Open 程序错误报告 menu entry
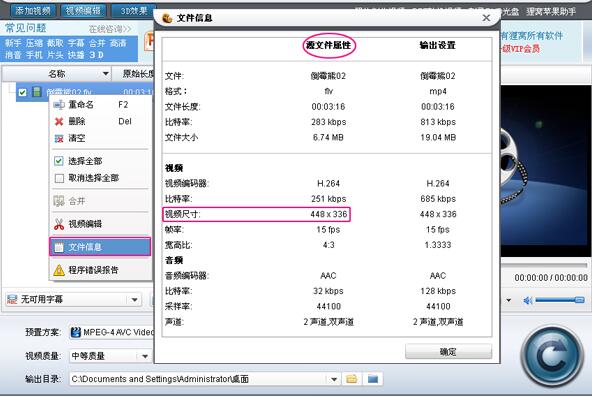The image size is (592, 397). click(100, 270)
